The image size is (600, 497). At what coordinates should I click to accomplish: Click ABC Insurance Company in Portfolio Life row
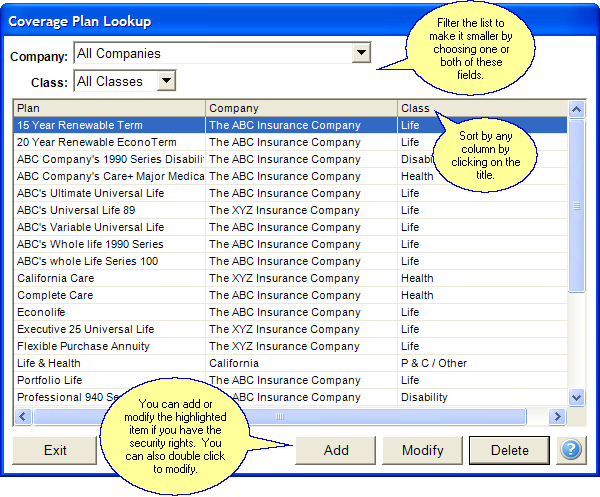(x=285, y=380)
